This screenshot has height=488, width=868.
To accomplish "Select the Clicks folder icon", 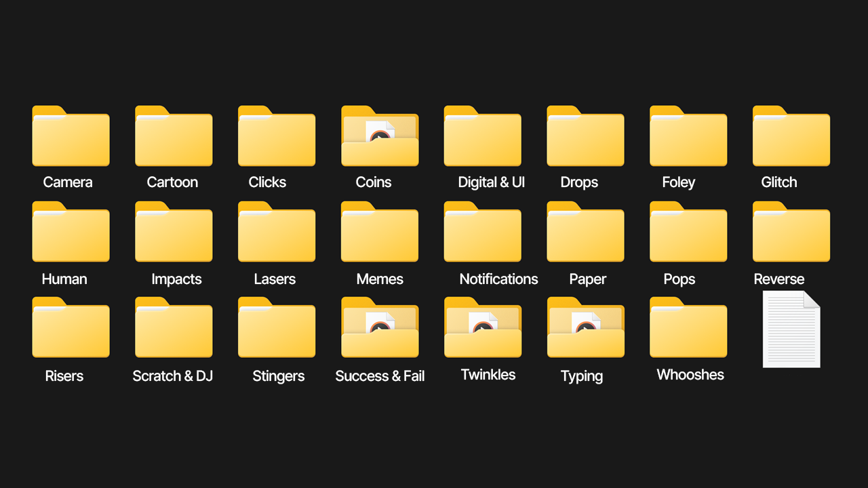I will [277, 136].
